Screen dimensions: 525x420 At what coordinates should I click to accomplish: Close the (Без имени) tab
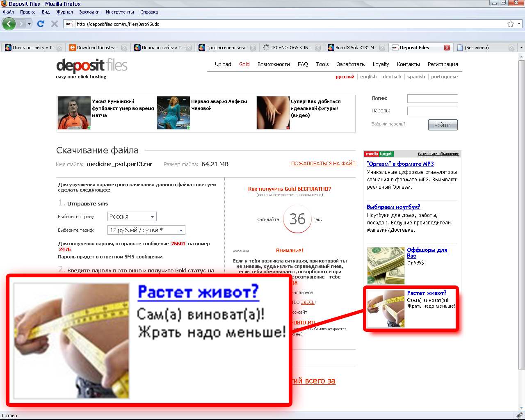pos(511,48)
